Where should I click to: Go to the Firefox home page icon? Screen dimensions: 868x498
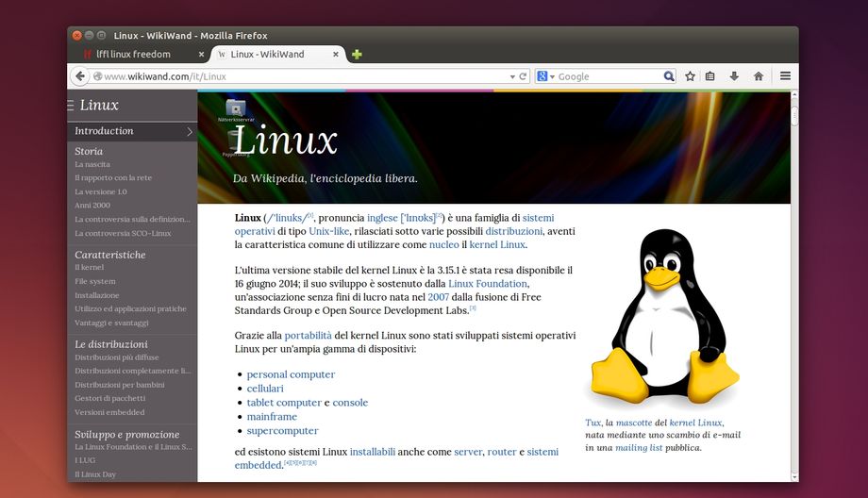(758, 76)
